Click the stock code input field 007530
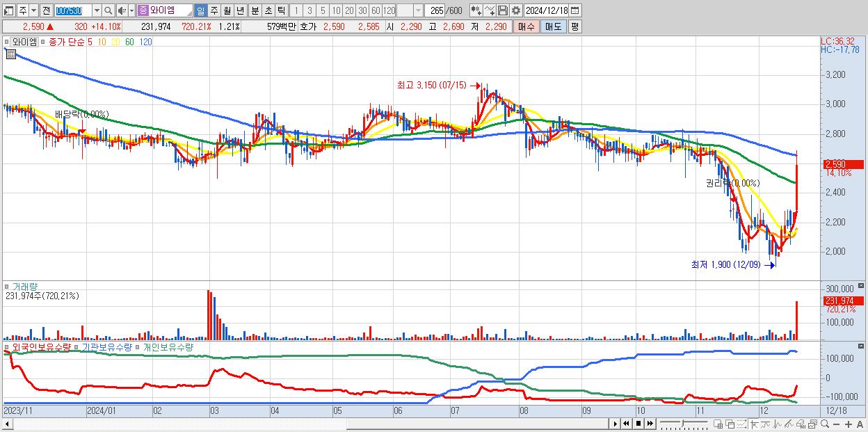The image size is (868, 432). pos(72,10)
